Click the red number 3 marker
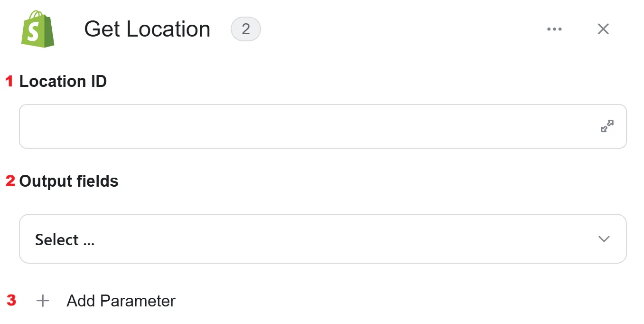The width and height of the screenshot is (644, 324). click(x=11, y=300)
